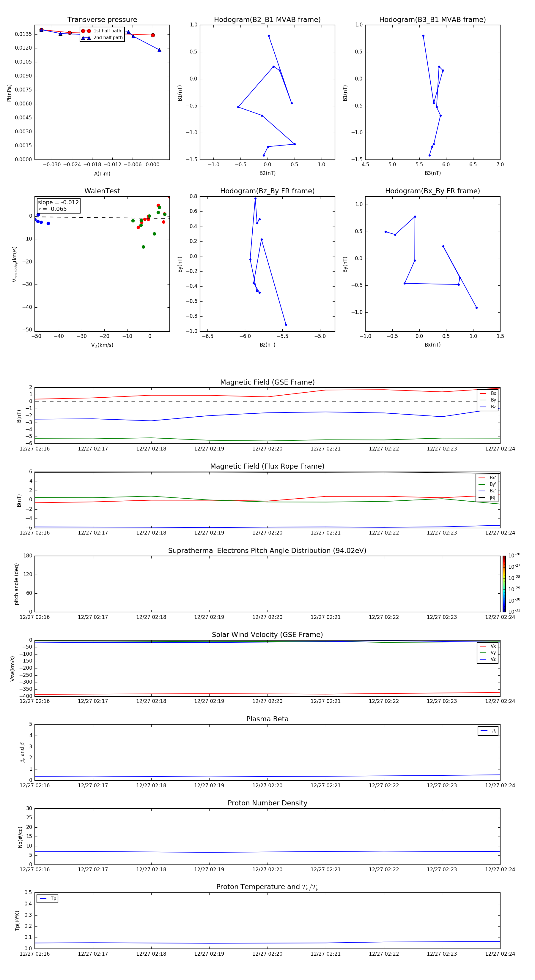Click the "WalenTest" plot title
The width and height of the screenshot is (535, 980).
pyautogui.click(x=102, y=191)
